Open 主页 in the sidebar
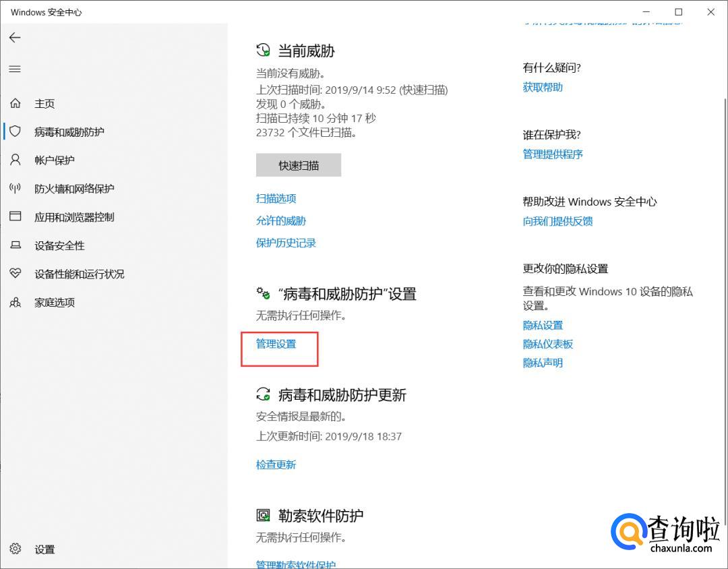This screenshot has height=569, width=728. (44, 104)
